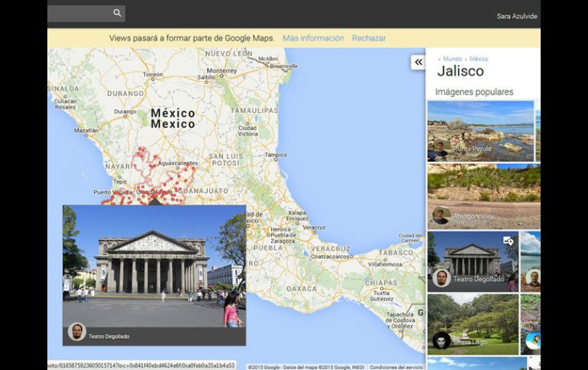
Task: Open the Punta Perula author avatar
Action: (440, 150)
